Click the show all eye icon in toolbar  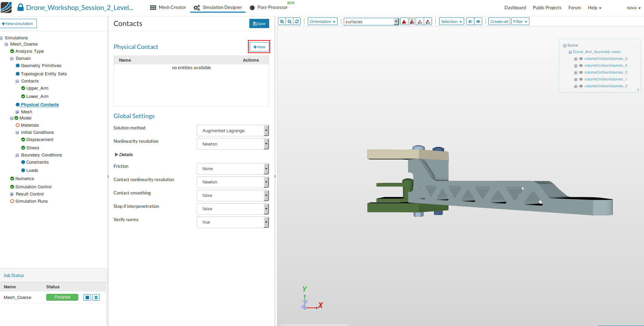[x=478, y=22]
